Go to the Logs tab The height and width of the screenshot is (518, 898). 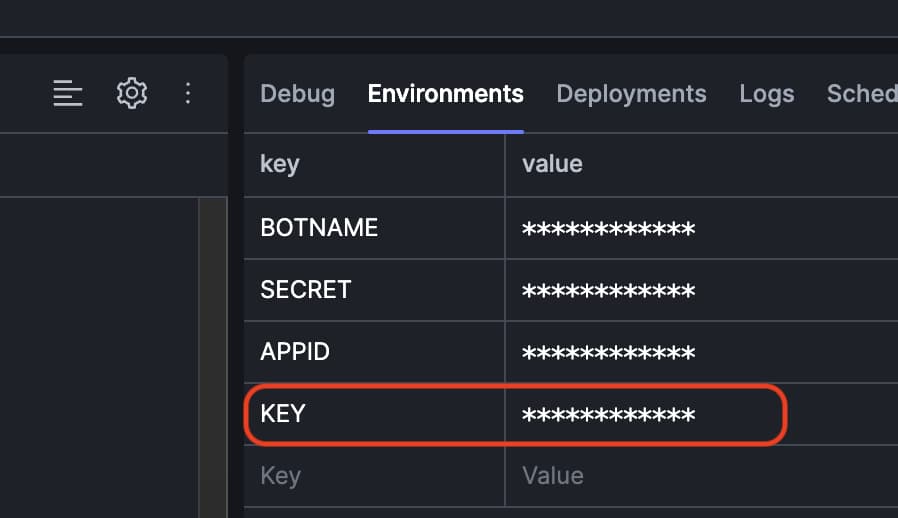pos(766,94)
